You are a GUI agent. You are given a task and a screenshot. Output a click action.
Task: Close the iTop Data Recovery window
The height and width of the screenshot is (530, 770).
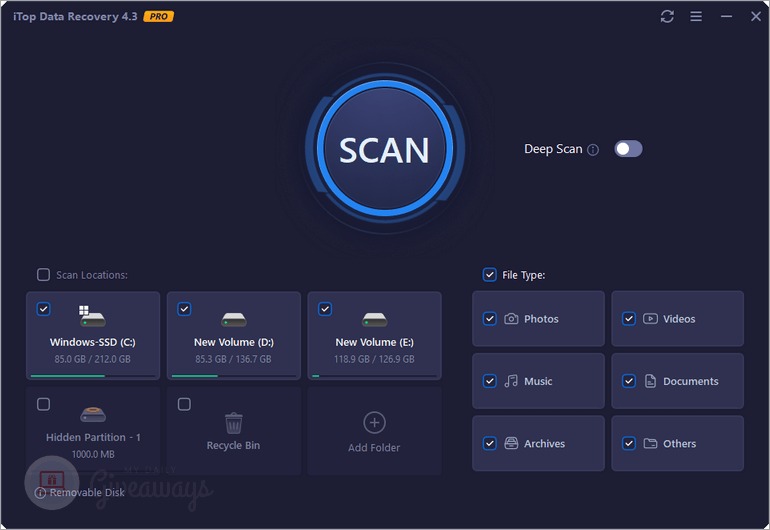coord(756,16)
